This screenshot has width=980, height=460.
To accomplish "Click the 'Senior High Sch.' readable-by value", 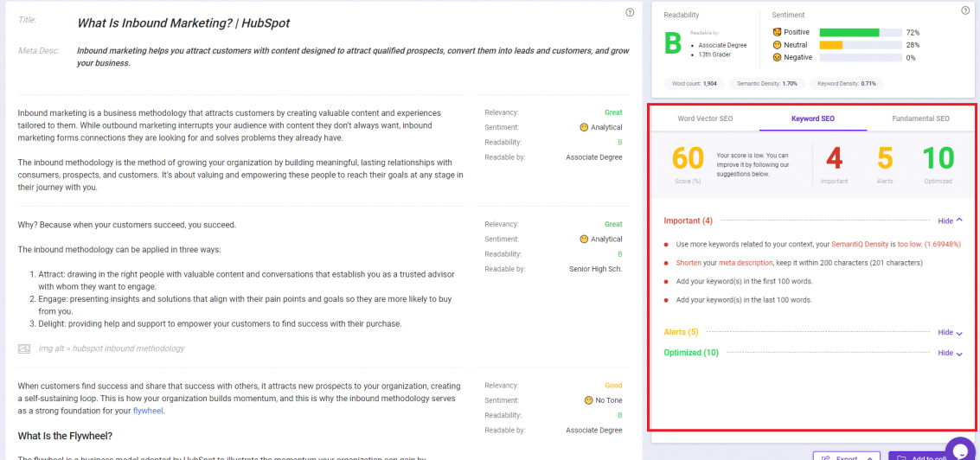I will [x=596, y=269].
